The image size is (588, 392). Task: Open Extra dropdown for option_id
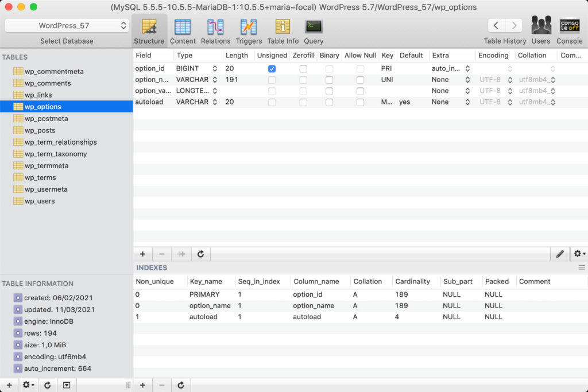pos(467,68)
